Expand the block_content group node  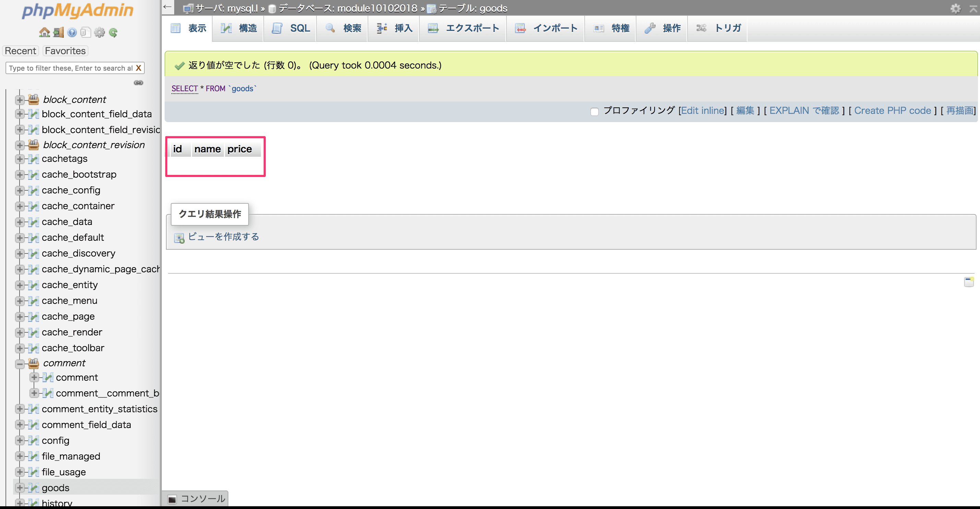pyautogui.click(x=20, y=100)
